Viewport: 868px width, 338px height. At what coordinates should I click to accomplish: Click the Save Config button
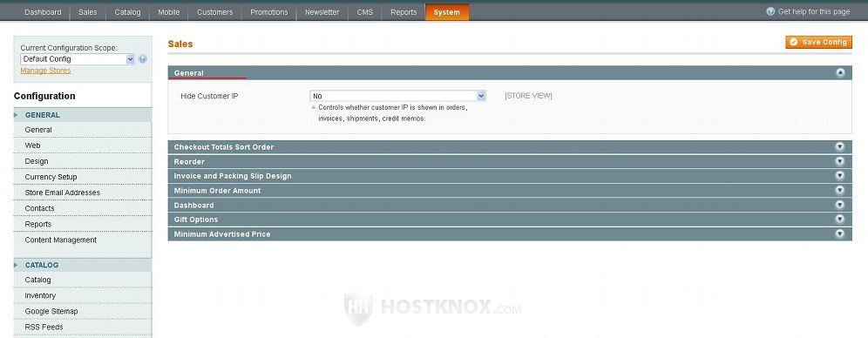point(818,42)
